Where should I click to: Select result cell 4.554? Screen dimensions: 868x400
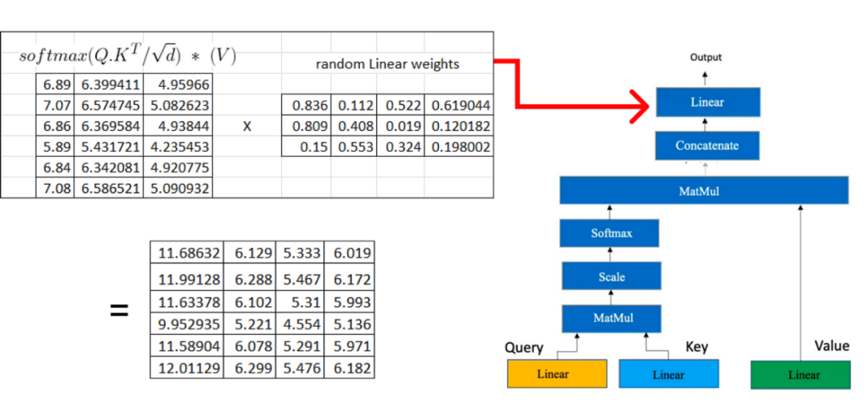[300, 324]
